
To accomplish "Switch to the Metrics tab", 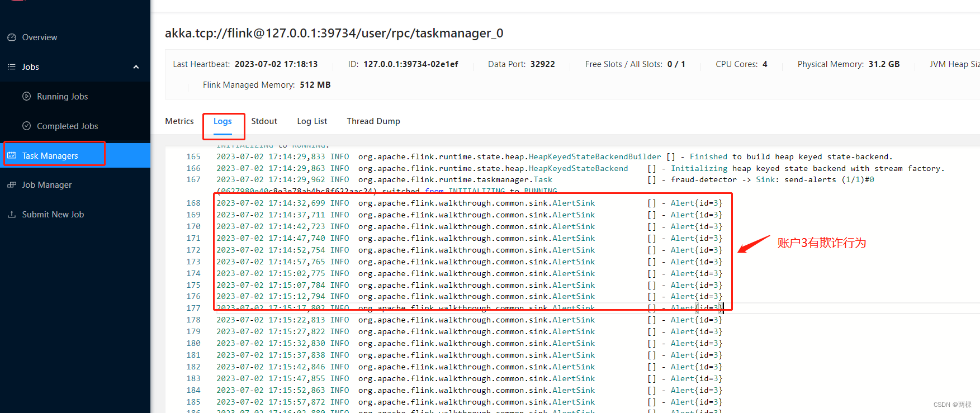I will coord(179,121).
